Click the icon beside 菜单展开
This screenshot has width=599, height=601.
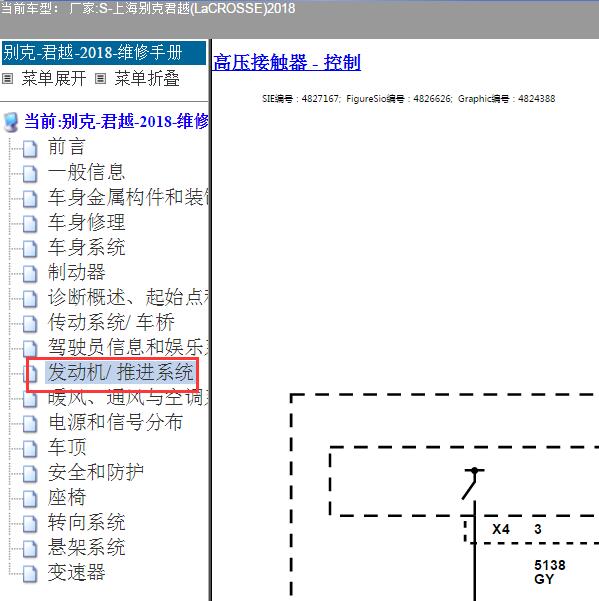click(8, 79)
